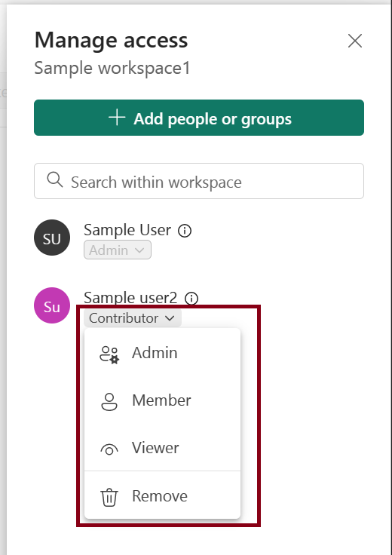Click the Remove trash can icon

tap(109, 497)
